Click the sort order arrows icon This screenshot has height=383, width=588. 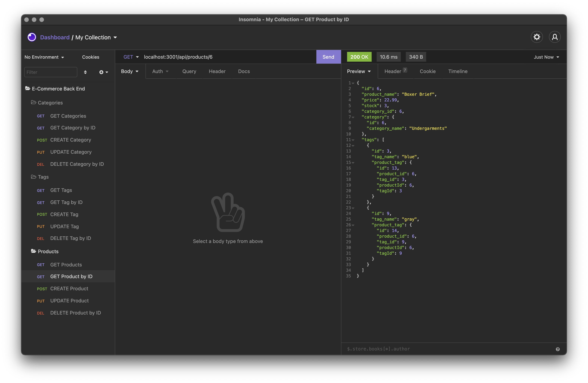85,72
